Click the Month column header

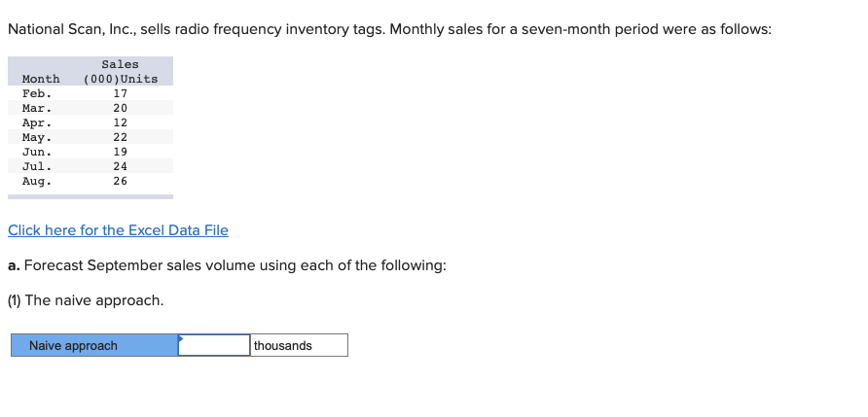coord(41,79)
